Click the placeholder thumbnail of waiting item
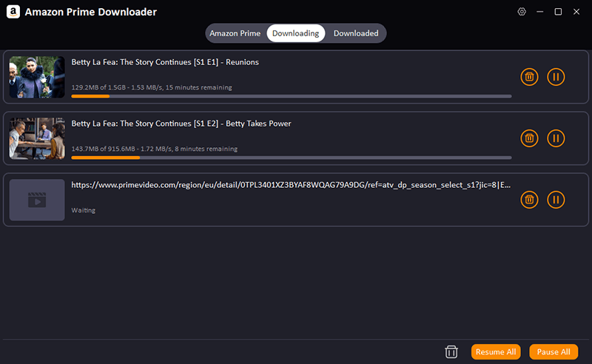The width and height of the screenshot is (592, 364). pos(37,200)
